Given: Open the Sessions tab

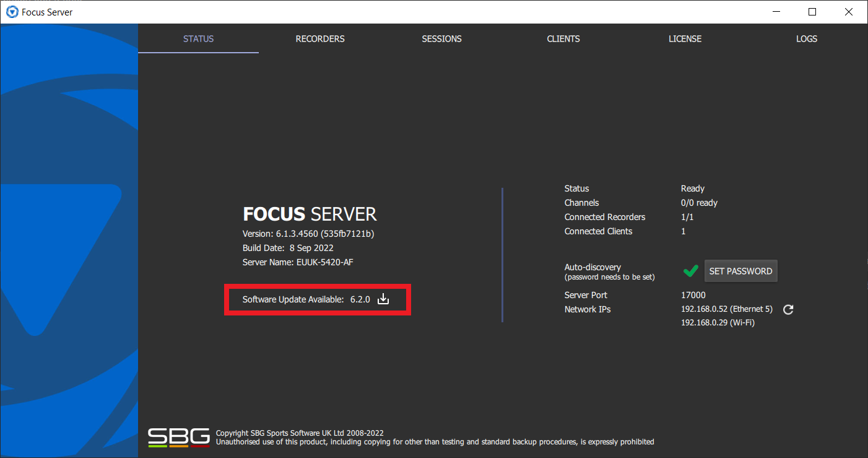Looking at the screenshot, I should coord(441,38).
